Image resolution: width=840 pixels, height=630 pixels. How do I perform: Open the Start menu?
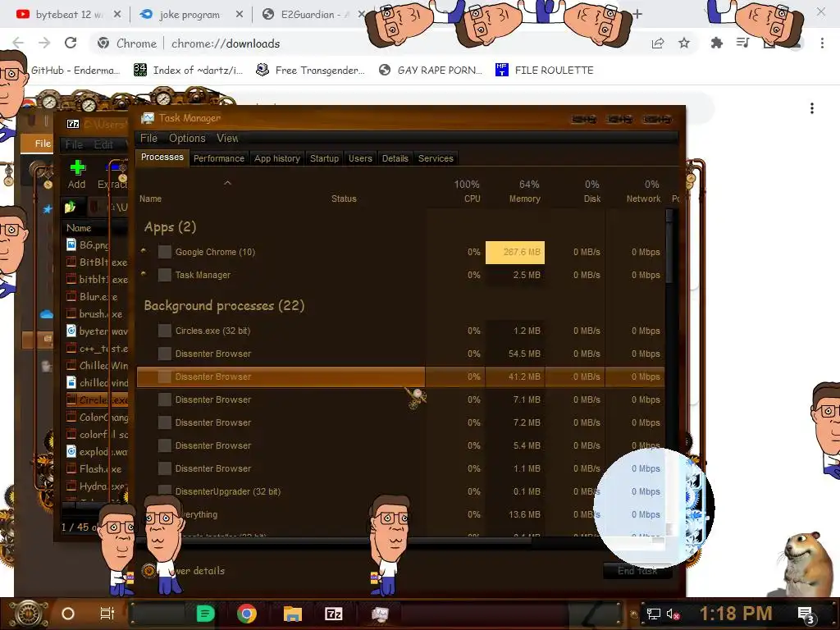pos(28,614)
